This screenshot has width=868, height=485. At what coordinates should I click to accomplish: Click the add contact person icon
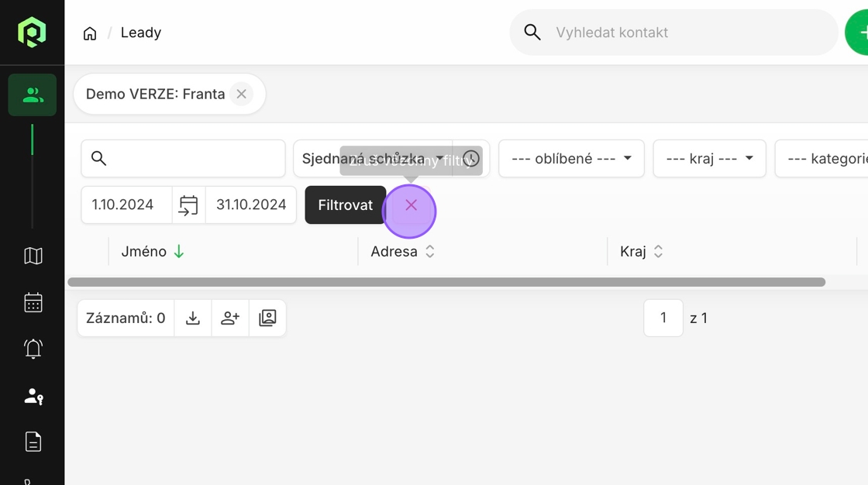(230, 318)
